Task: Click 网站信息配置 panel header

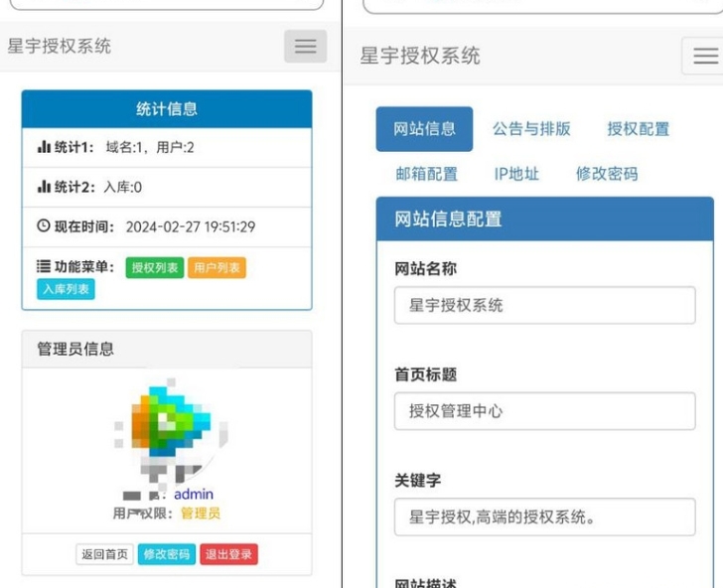Action: click(544, 220)
